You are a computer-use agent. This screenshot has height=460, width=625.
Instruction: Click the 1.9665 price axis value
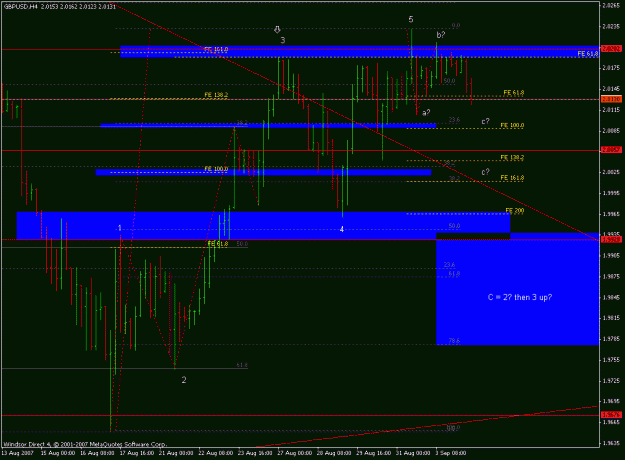611,422
